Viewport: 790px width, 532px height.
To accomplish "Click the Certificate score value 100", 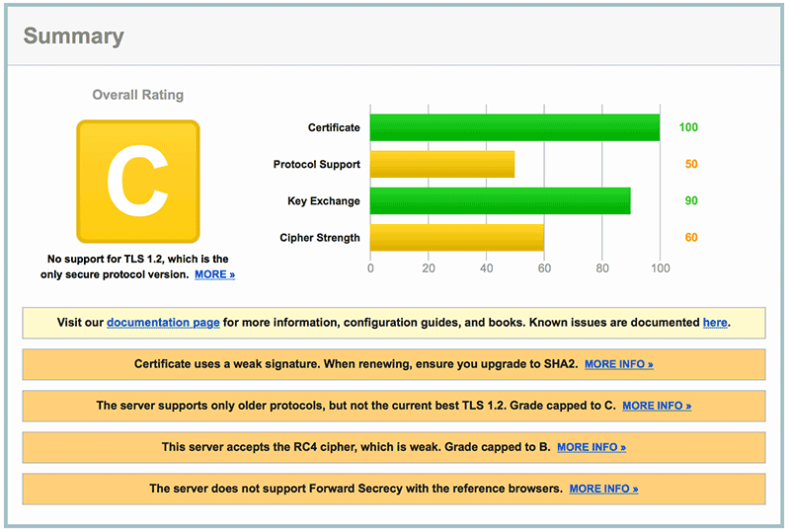I will [688, 127].
